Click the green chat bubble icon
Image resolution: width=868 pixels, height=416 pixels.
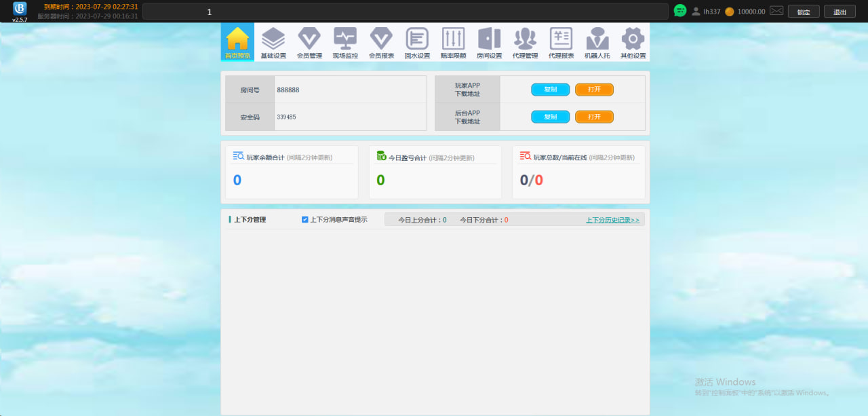[x=680, y=12]
